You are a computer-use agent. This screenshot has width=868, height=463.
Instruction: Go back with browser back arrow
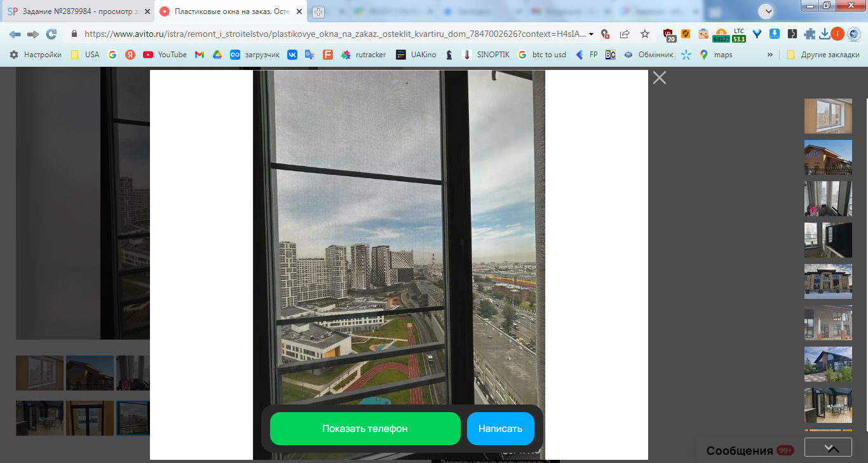click(15, 34)
